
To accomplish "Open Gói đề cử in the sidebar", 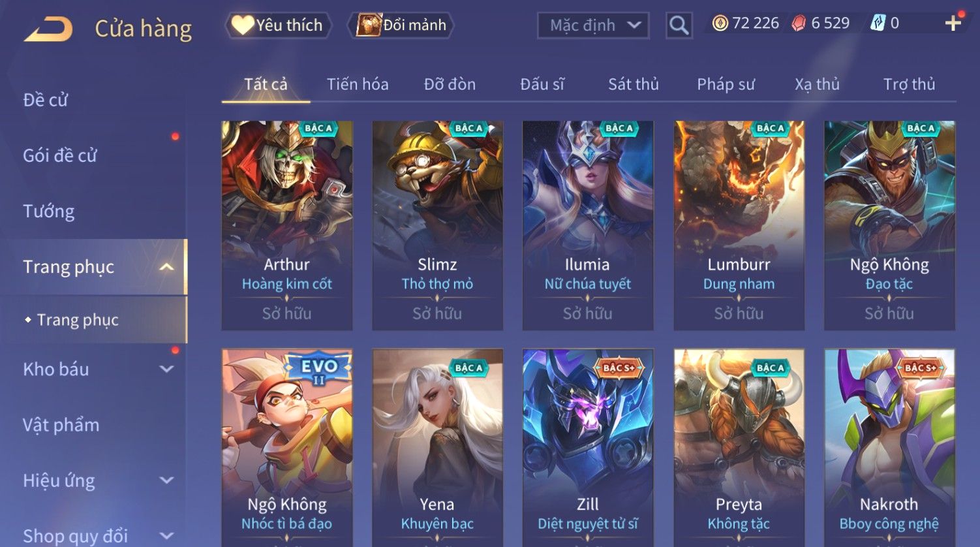I will pyautogui.click(x=60, y=156).
